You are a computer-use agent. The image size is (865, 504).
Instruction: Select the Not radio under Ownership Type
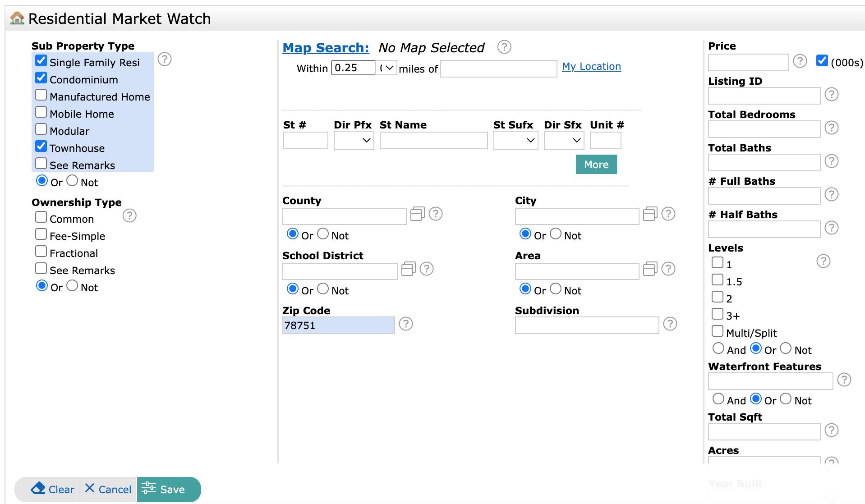[x=72, y=286]
